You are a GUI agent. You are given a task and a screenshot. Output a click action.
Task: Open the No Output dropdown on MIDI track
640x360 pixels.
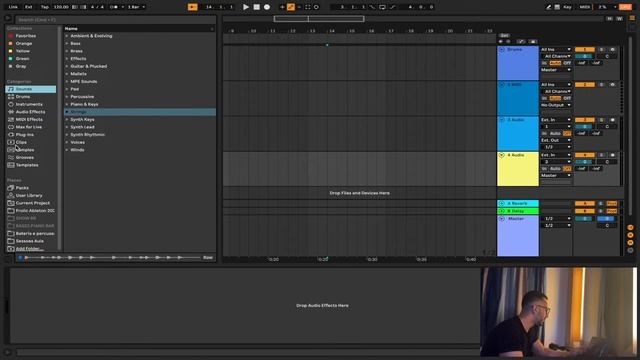click(556, 105)
